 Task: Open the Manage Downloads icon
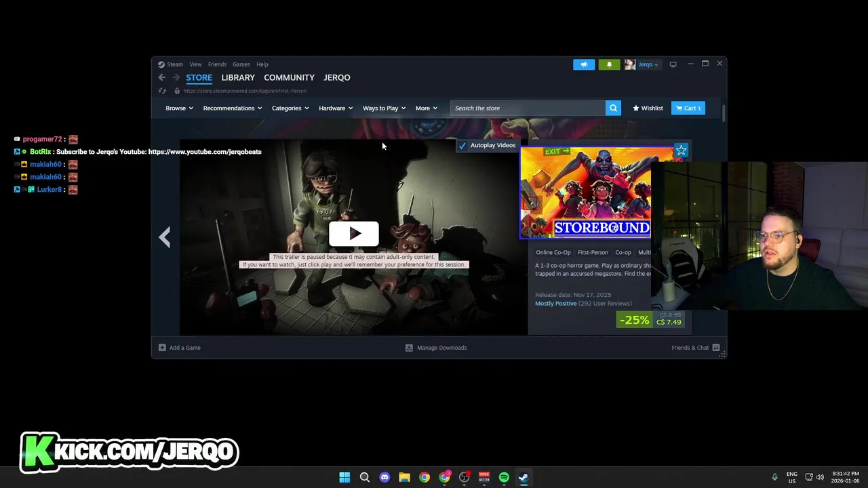point(409,348)
